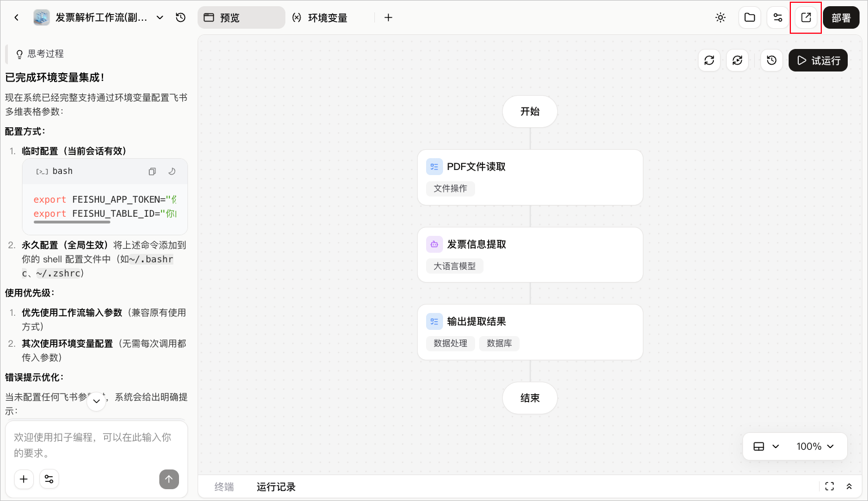Click the send arrow button in chat

tap(169, 479)
